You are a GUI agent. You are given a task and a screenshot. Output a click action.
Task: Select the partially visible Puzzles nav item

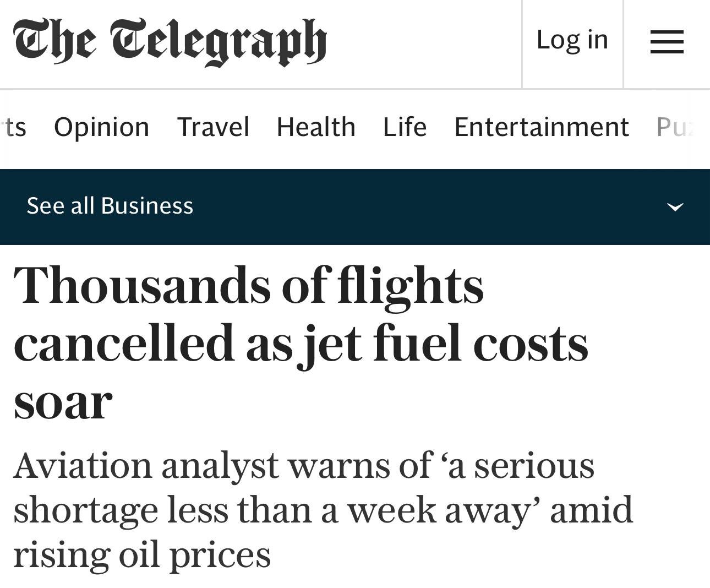pos(674,127)
